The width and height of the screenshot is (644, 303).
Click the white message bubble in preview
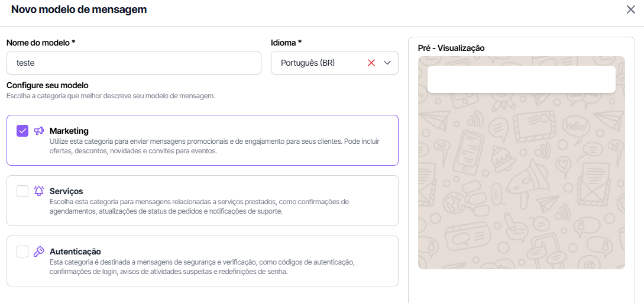click(x=521, y=79)
